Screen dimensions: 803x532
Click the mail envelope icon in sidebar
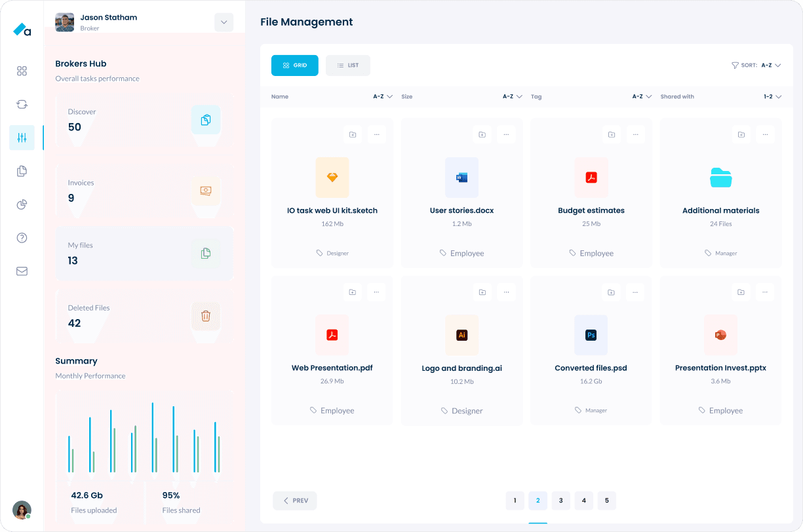coord(22,271)
